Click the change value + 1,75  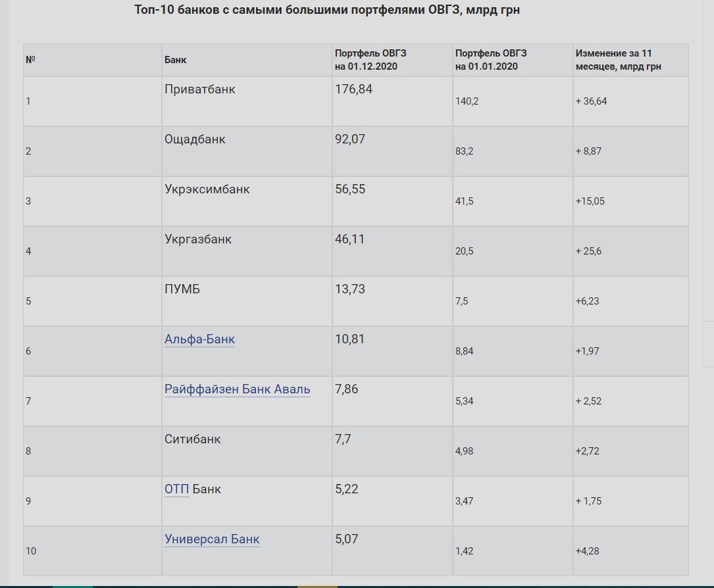point(588,501)
